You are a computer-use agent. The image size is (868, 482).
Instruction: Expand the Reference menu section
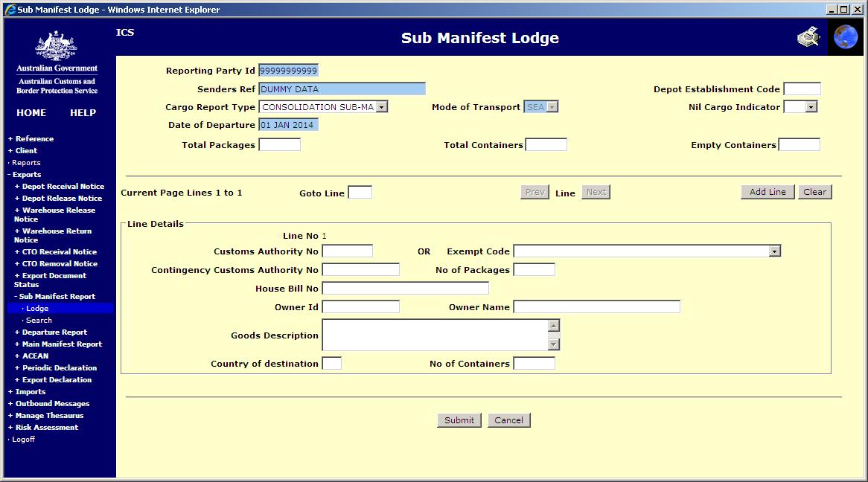point(31,139)
